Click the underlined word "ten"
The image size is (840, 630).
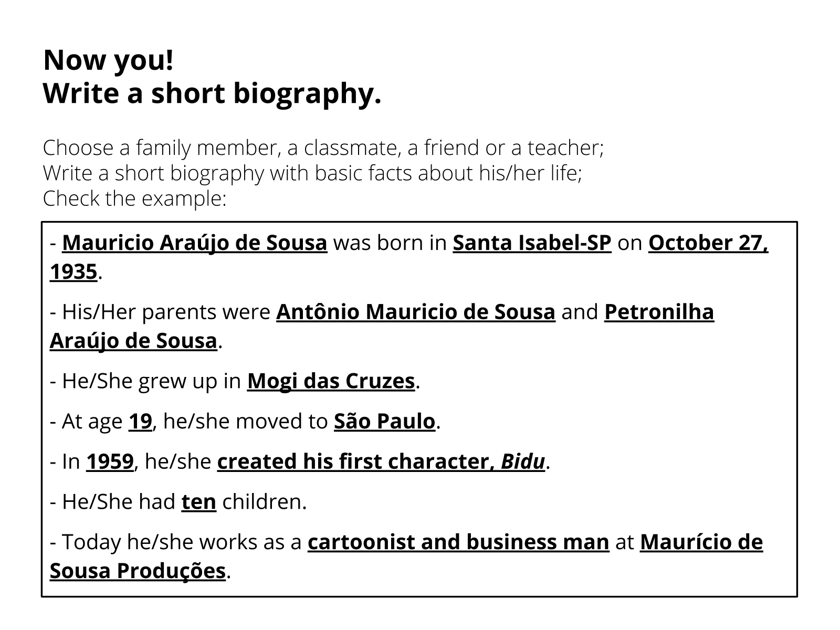point(198,502)
